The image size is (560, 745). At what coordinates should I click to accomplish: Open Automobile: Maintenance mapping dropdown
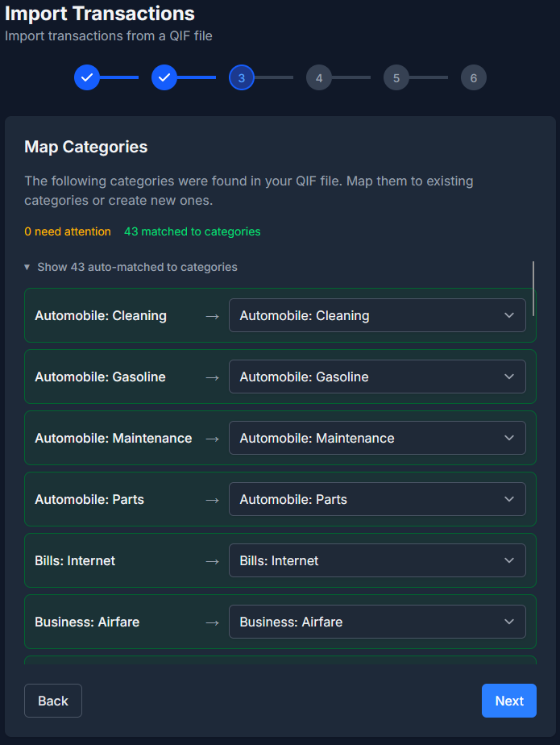point(377,438)
